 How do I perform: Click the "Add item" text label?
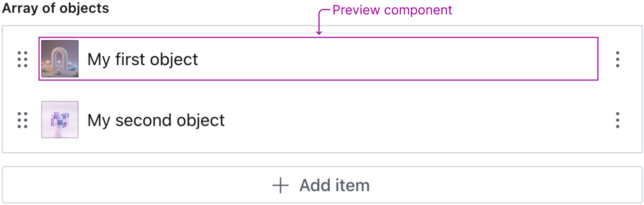335,185
